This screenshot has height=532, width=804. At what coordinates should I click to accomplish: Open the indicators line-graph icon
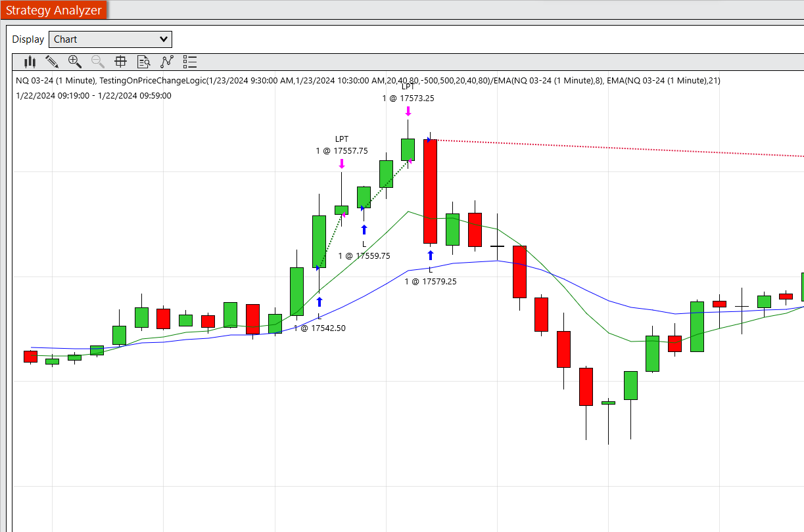point(166,62)
